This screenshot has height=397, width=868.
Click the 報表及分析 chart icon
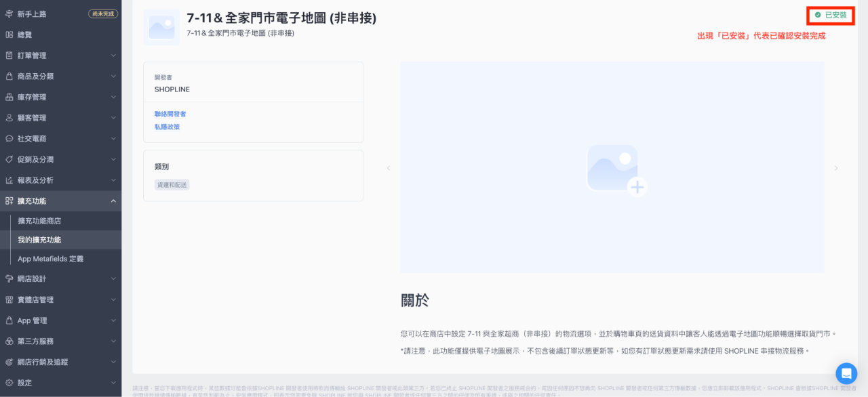point(9,180)
